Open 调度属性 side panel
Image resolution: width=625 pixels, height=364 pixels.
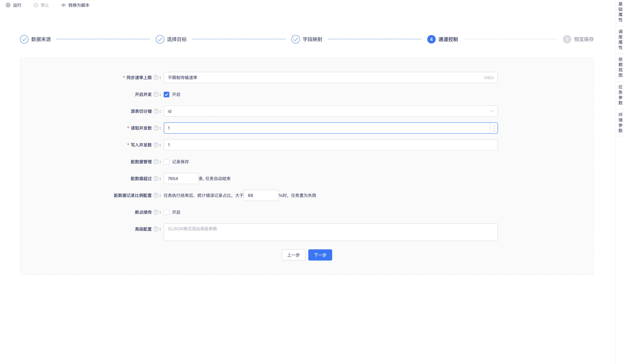click(620, 40)
